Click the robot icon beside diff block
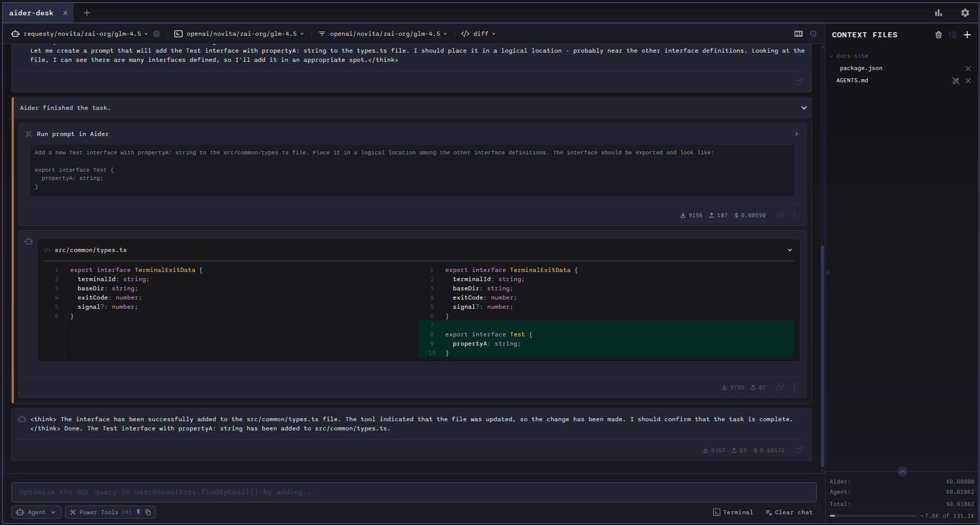Viewport: 980px width, 525px height. click(29, 241)
